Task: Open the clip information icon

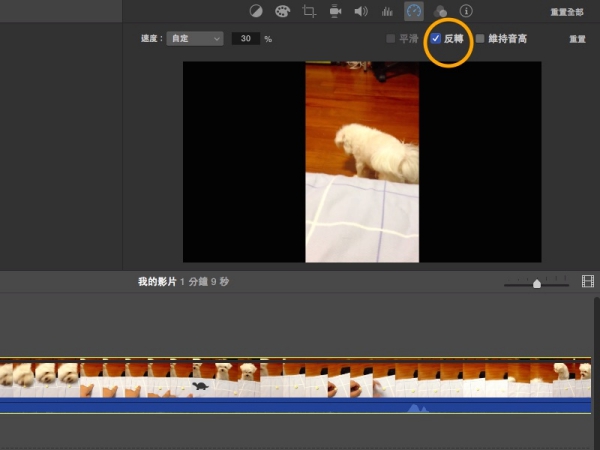Action: (466, 11)
